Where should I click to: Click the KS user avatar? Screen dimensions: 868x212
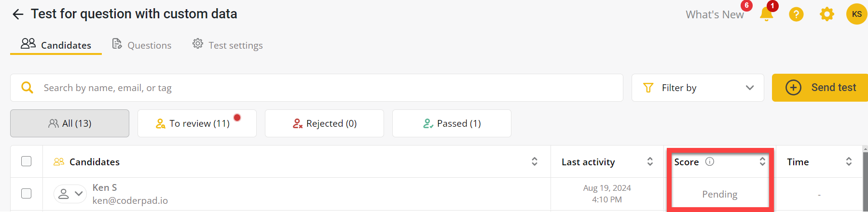[856, 14]
